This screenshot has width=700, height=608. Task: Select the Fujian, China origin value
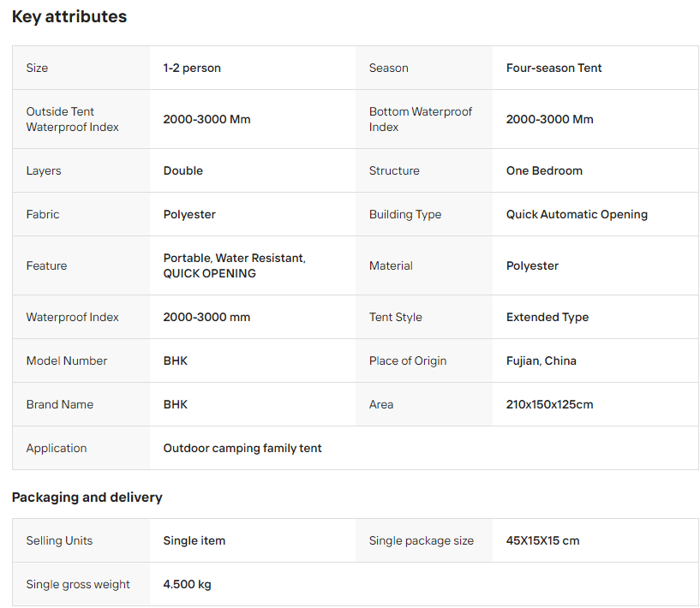(x=541, y=361)
